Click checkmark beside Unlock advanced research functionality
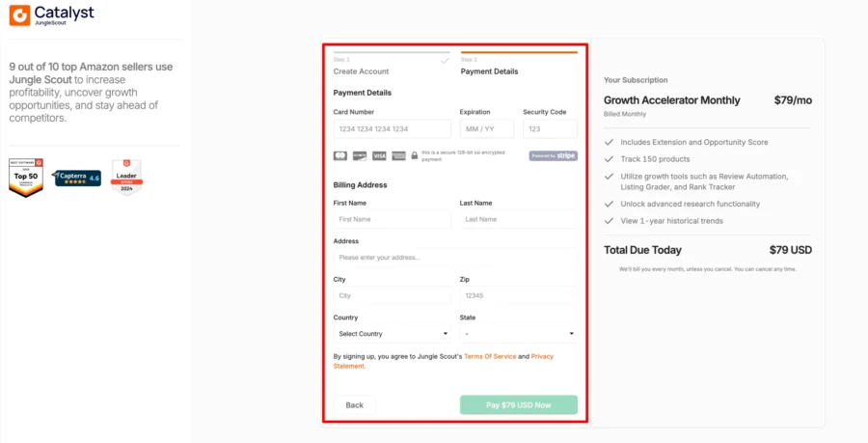Screen dimensions: 868x443 pos(609,204)
